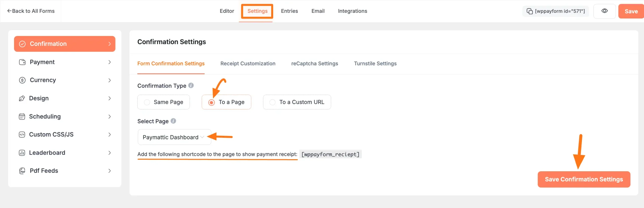644x208 pixels.
Task: Switch to the Receipt Customization tab
Action: click(x=248, y=64)
